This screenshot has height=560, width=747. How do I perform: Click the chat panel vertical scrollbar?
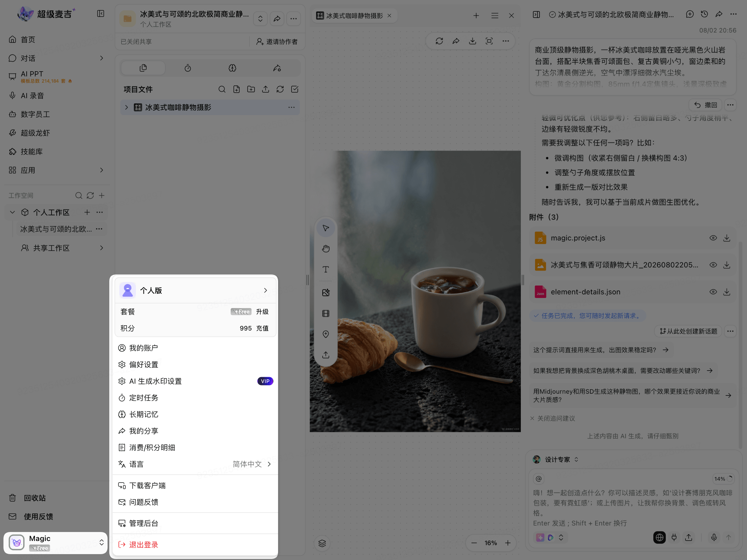(x=740, y=346)
